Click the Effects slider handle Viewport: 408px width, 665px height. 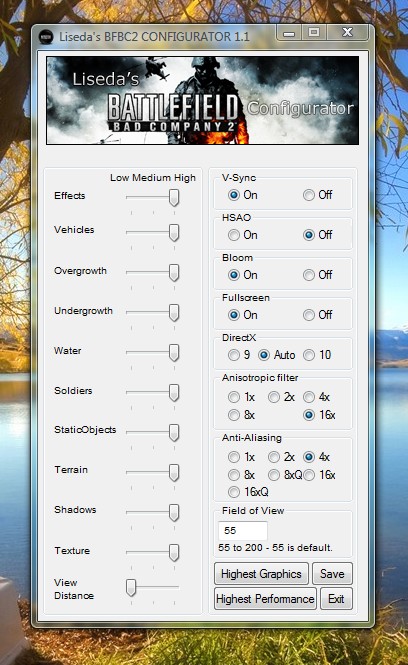tap(174, 198)
